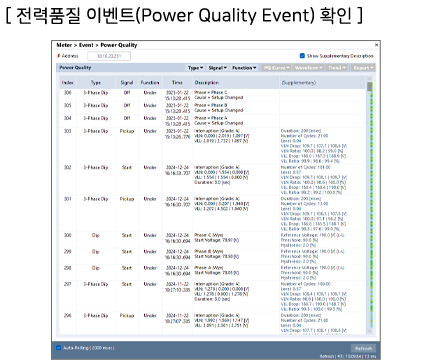Open the Signal filter dropdown
This screenshot has width=433, height=361.
(x=217, y=68)
